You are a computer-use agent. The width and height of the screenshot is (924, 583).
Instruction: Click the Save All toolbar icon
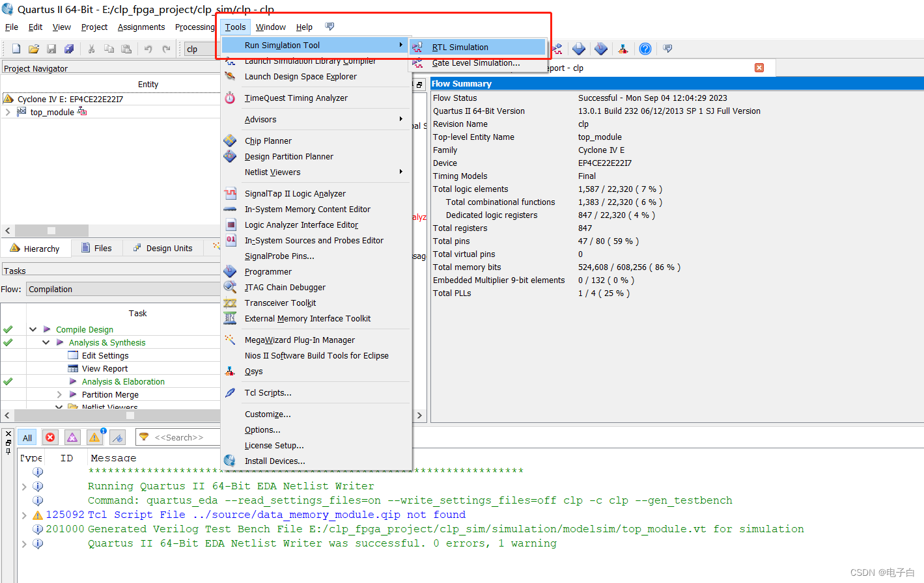(x=69, y=49)
